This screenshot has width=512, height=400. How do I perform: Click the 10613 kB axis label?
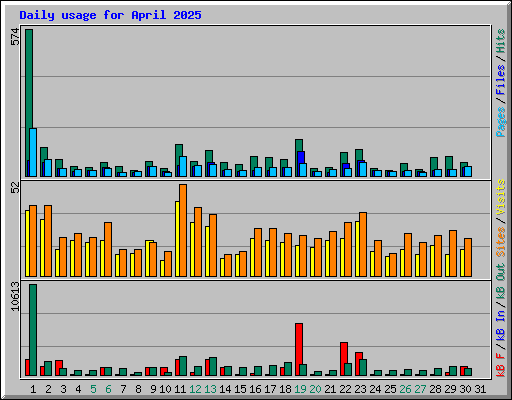pos(15,296)
